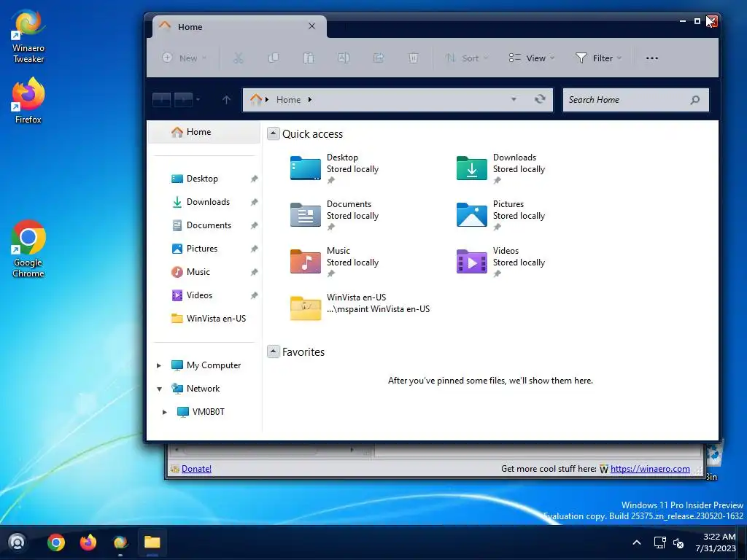Open the Sort dropdown menu
Screen dimensions: 747x560
pos(466,58)
